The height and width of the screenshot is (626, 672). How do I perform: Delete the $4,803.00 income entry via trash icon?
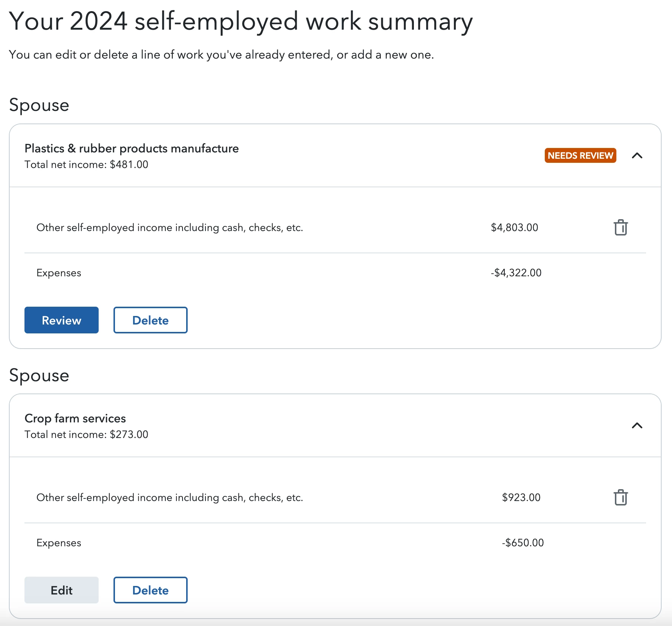[x=620, y=228]
